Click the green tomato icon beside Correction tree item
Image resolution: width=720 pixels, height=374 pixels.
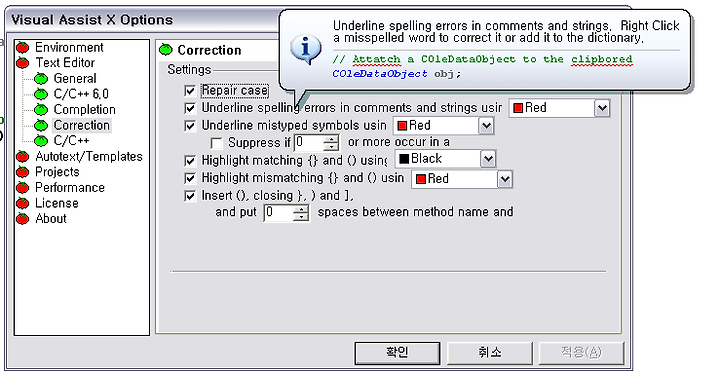click(x=41, y=125)
